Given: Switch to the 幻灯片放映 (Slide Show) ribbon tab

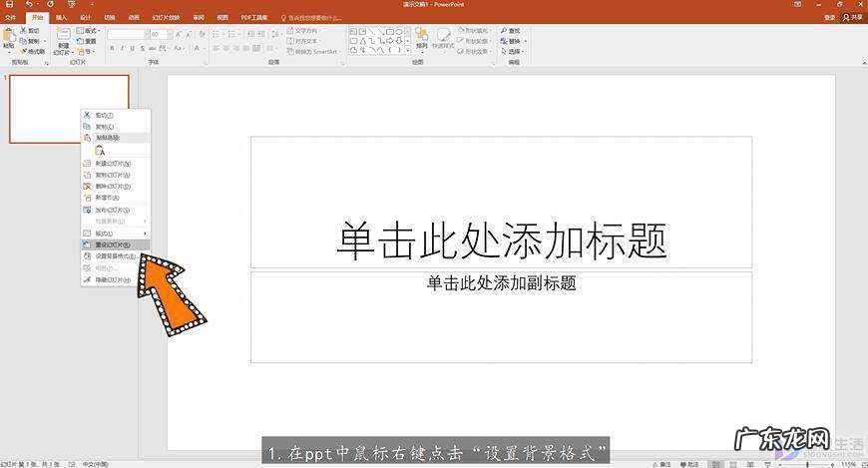Looking at the screenshot, I should (166, 18).
